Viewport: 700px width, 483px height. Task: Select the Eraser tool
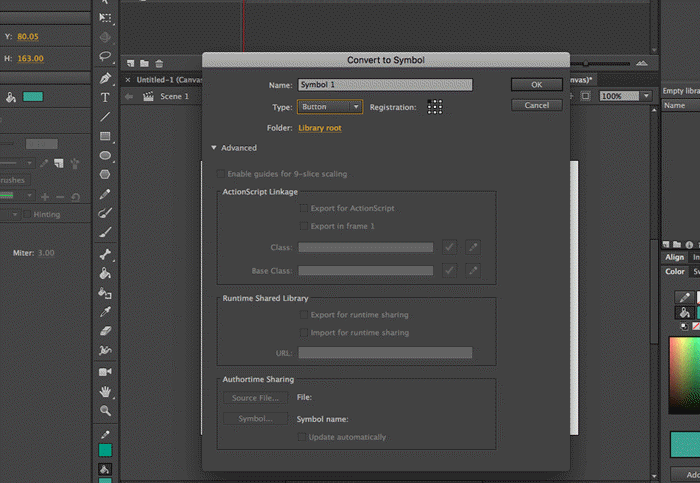coord(105,331)
